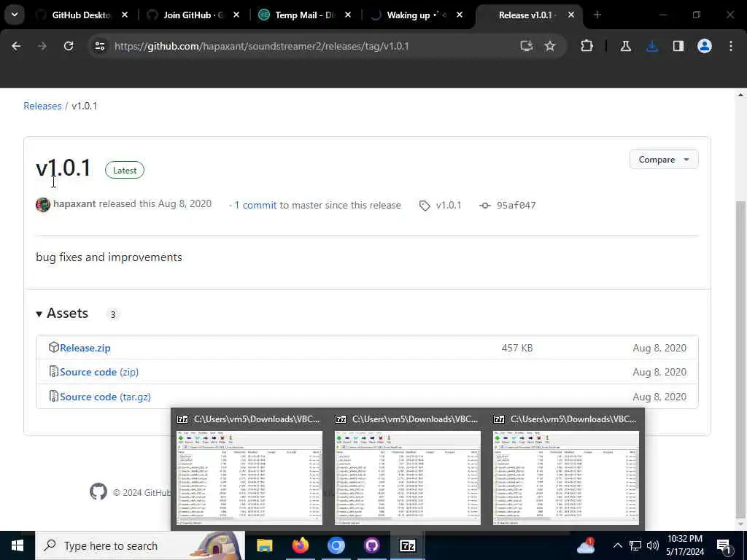Click the browser forward arrow
Viewport: 747px width, 560px height.
(x=42, y=46)
